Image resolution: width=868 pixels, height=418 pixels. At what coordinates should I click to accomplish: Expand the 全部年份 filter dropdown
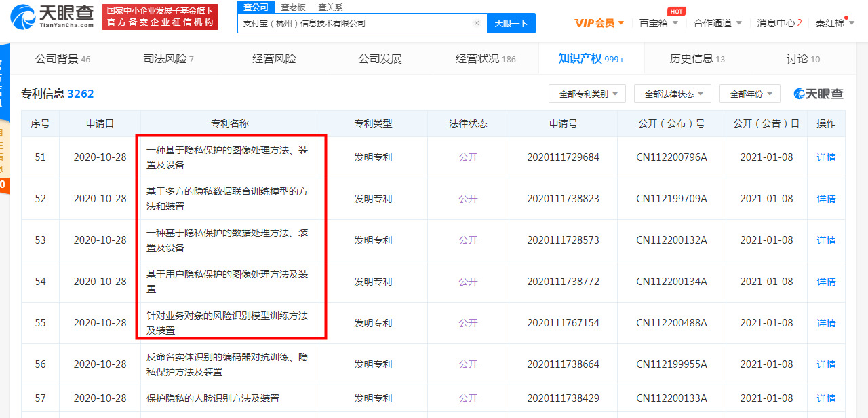(x=750, y=94)
